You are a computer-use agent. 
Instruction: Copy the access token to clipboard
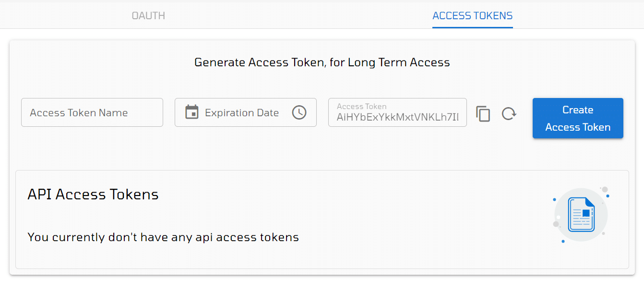[483, 114]
